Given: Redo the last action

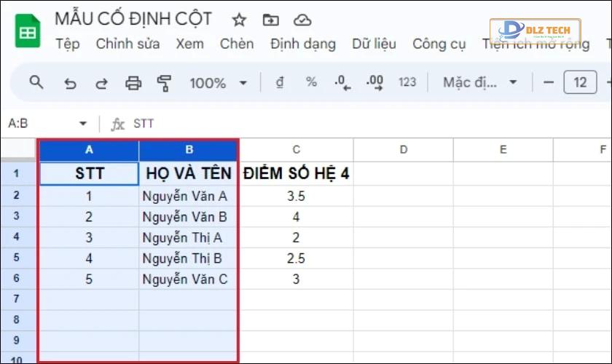Looking at the screenshot, I should pos(102,83).
